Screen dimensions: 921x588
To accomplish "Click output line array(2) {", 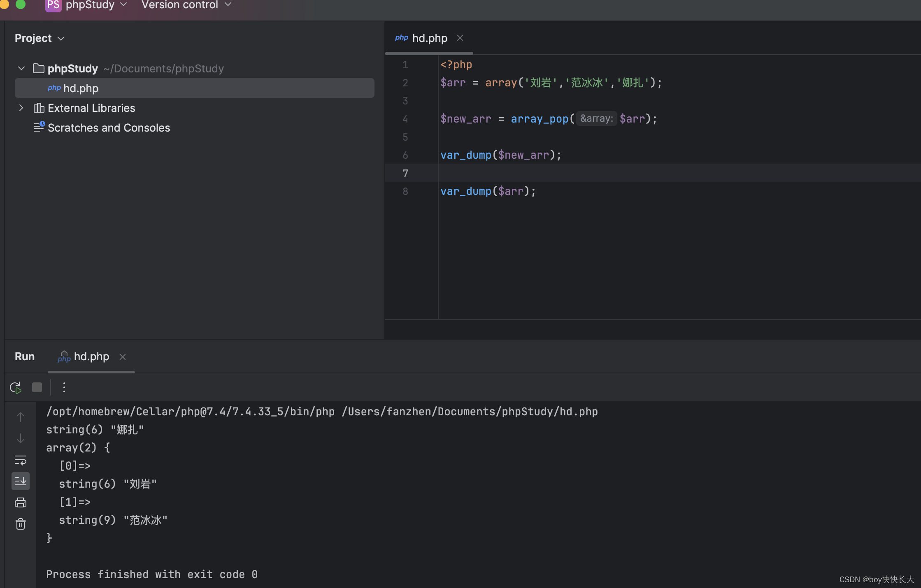I will coord(78,448).
